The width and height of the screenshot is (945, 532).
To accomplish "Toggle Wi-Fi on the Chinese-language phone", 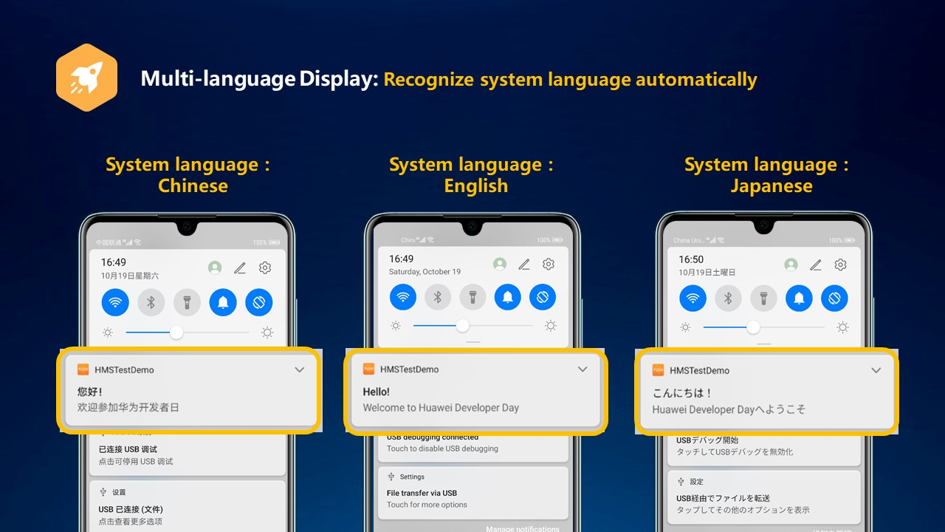I will pos(115,302).
